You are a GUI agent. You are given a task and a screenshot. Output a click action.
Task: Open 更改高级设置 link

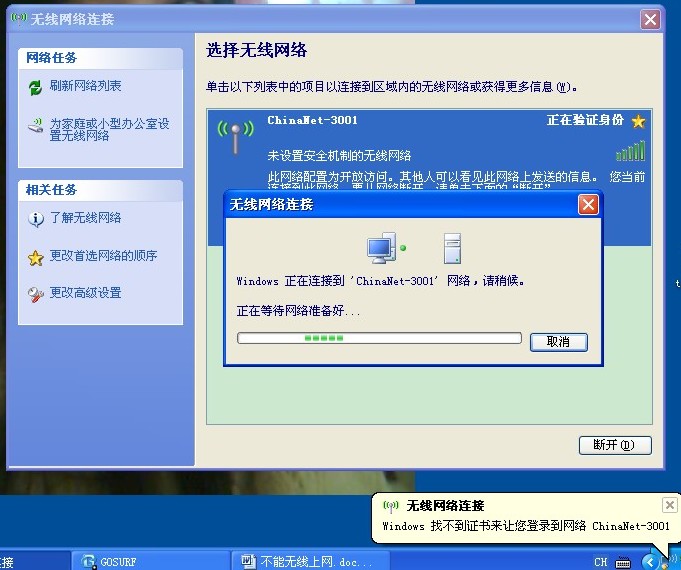(86, 292)
